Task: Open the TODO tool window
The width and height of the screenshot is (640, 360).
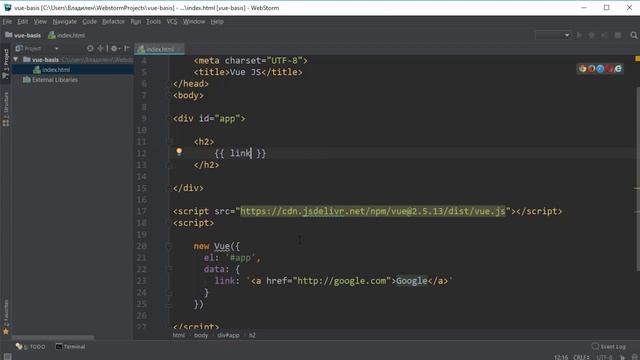Action: click(31, 347)
